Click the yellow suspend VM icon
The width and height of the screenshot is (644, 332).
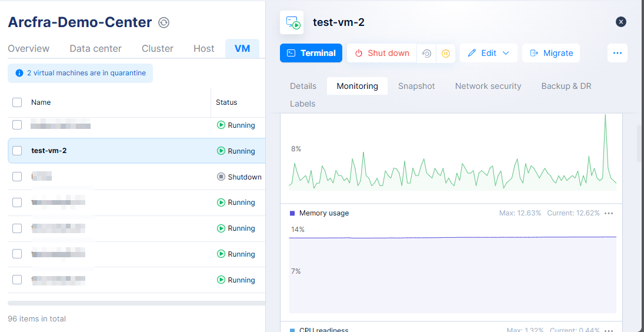coord(446,53)
